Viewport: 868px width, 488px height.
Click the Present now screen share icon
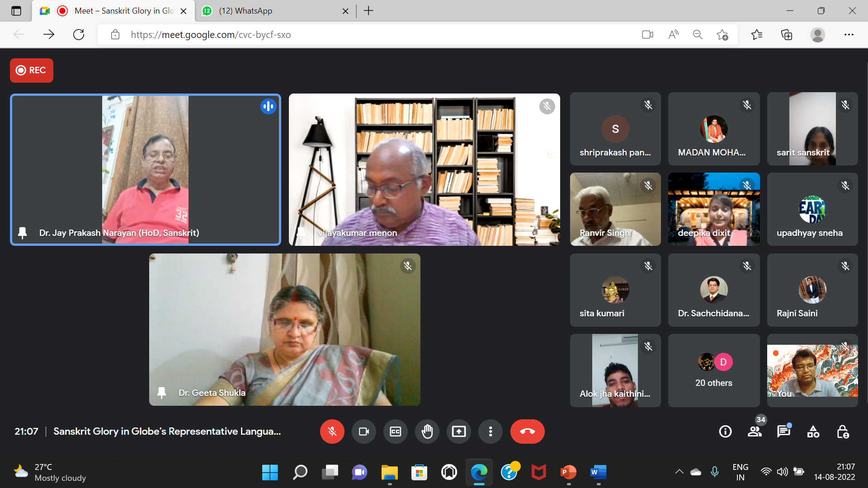[458, 432]
